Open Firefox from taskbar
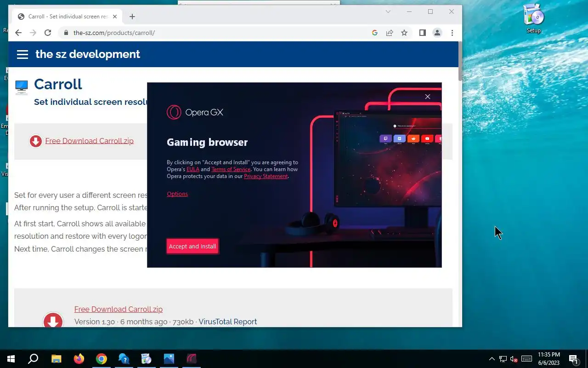 tap(79, 359)
